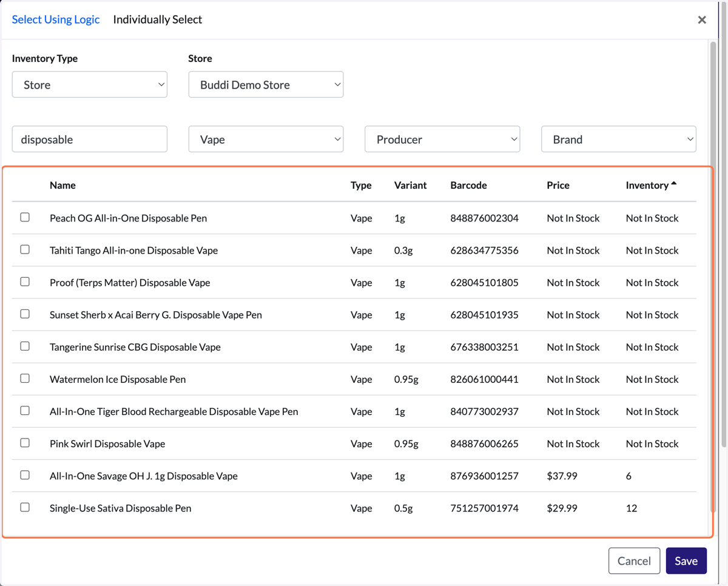This screenshot has width=728, height=586.
Task: Click the $37.99 price cell
Action: tap(562, 476)
